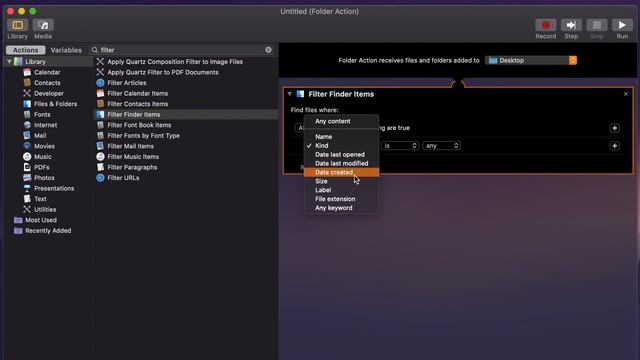Add a criteria group with top plus button
Viewport: 640px width, 360px height.
pyautogui.click(x=614, y=128)
